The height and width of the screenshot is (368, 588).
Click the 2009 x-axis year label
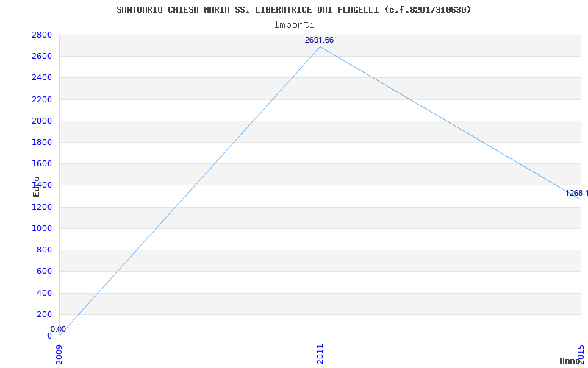[60, 355]
